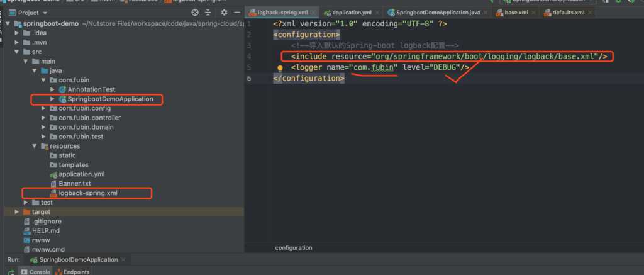Screen dimensions: 644x275
Task: Switch to the Endpoints tab
Action: click(73, 272)
